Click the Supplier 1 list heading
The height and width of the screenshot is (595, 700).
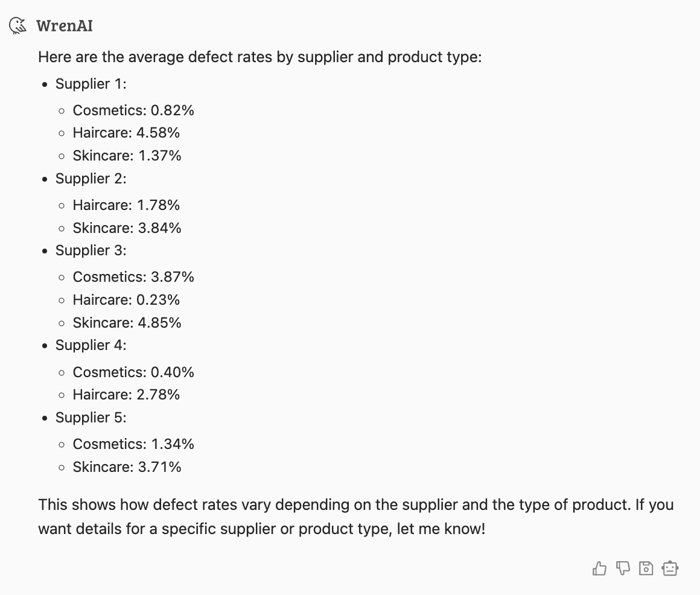tap(91, 84)
